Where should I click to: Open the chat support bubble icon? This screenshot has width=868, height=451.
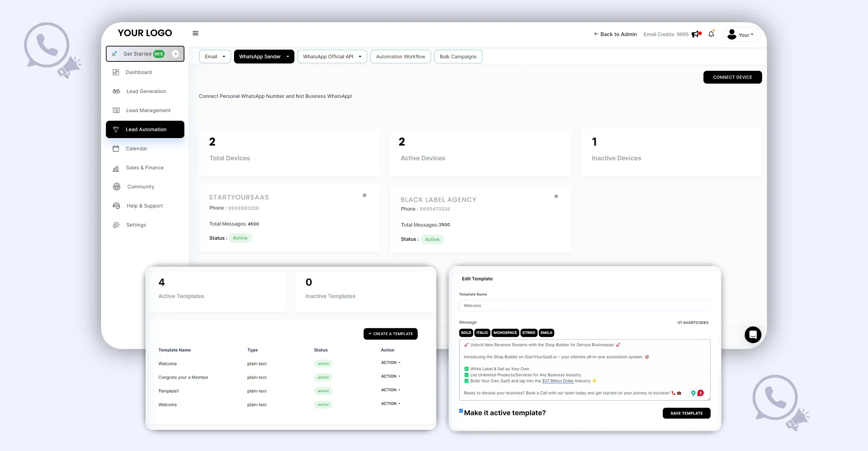[x=753, y=335]
